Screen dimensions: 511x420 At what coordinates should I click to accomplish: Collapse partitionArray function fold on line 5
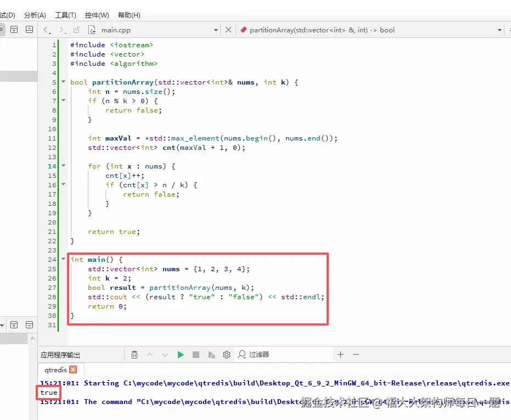(64, 81)
